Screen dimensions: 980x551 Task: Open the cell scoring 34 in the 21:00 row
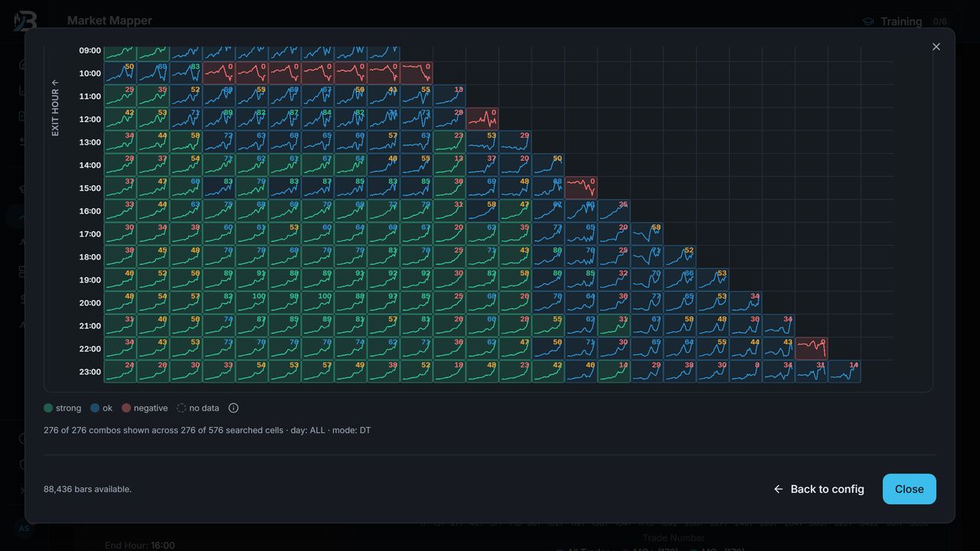pyautogui.click(x=779, y=325)
